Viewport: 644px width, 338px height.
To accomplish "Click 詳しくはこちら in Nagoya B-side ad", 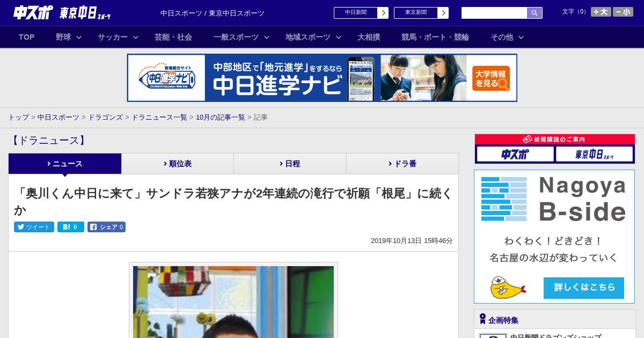I will [x=584, y=288].
